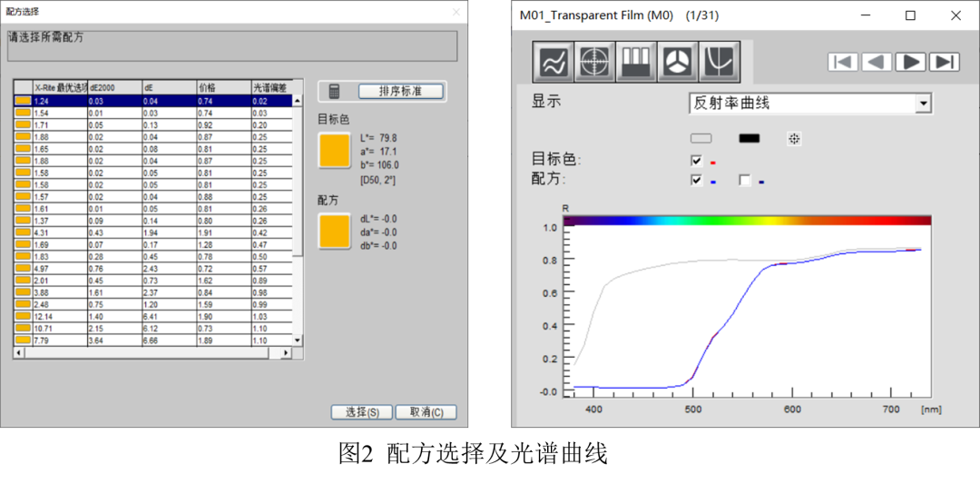Open the three-segment pie view tab icon
The image size is (980, 484).
tap(678, 63)
